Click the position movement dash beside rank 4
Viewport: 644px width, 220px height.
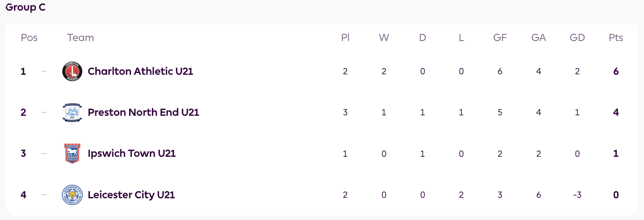(x=44, y=195)
